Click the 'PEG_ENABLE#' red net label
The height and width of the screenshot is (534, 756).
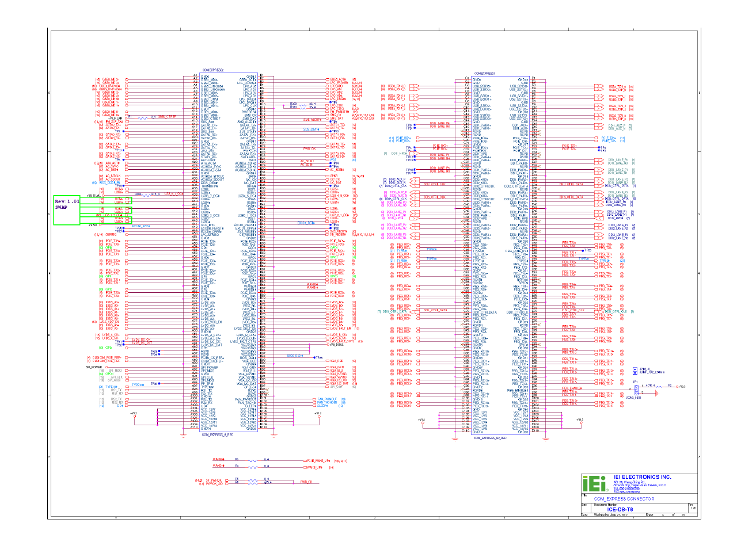click(x=572, y=389)
